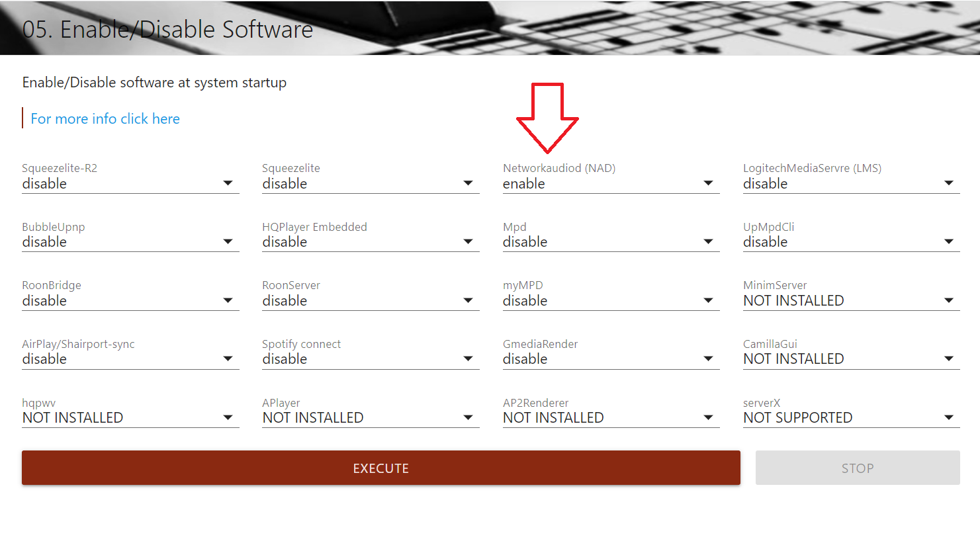Expand the myMPD dropdown
980x553 pixels.
point(611,301)
